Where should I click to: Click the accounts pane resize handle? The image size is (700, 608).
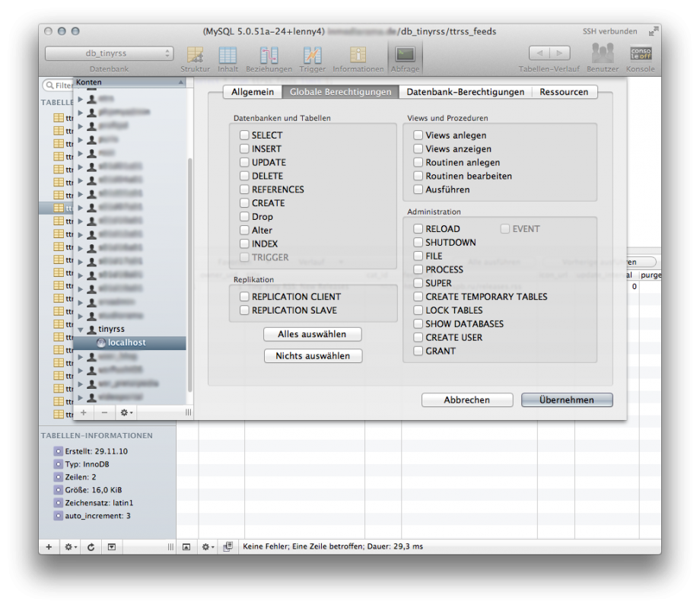[189, 412]
